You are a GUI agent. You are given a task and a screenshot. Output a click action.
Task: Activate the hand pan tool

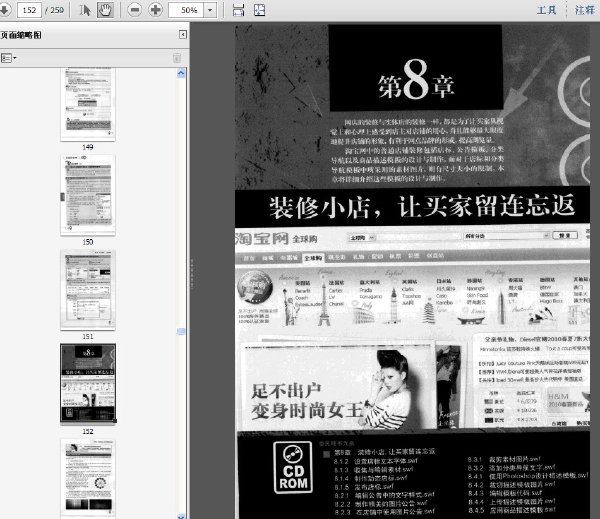[x=105, y=10]
